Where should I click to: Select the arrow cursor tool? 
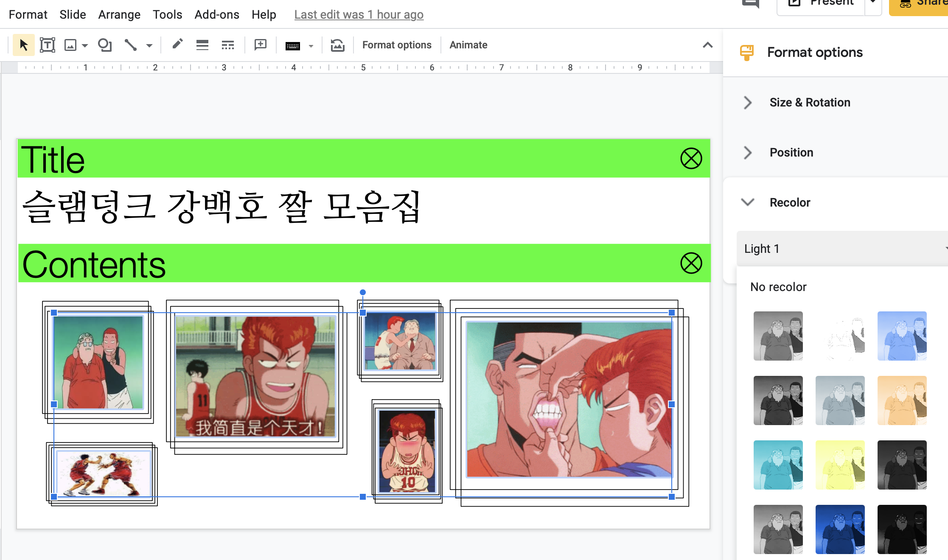23,45
